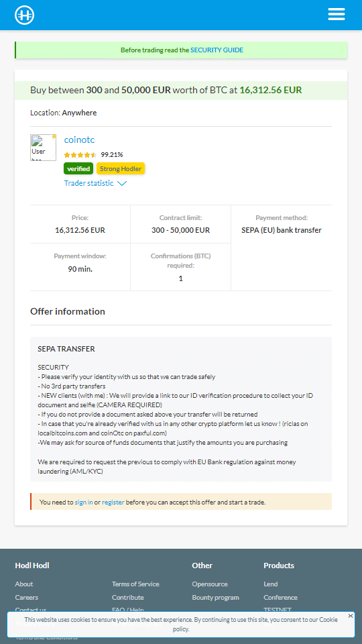This screenshot has height=644, width=362.
Task: Click the Products footer heading
Action: coord(279,566)
